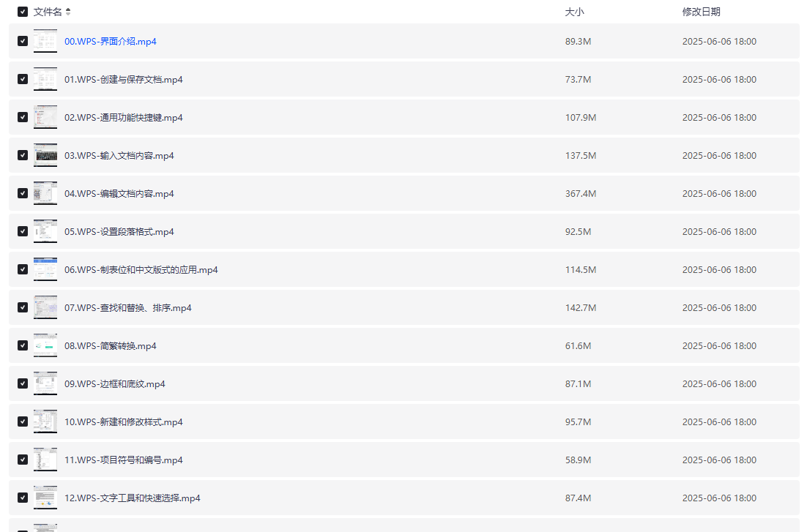Click the thumbnail of 06.WPS-制表位和中文版式的应用.mp4
807x532 pixels.
tap(45, 269)
